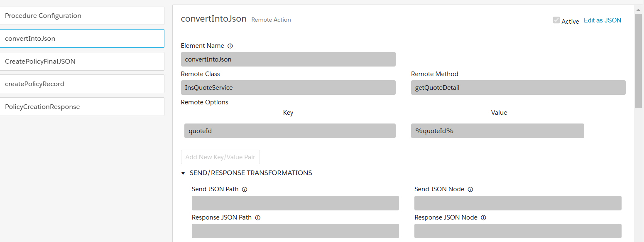Select the convertIntoJson step
The height and width of the screenshot is (242, 644).
click(x=82, y=39)
